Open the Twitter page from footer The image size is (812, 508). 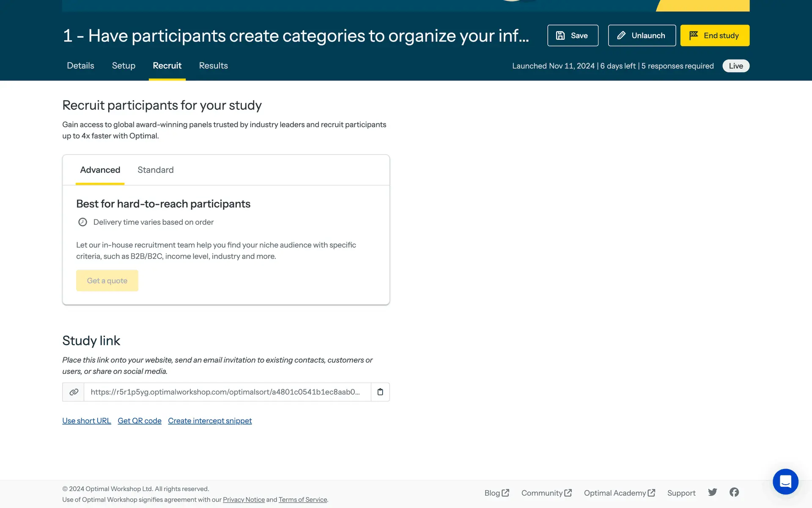(713, 492)
